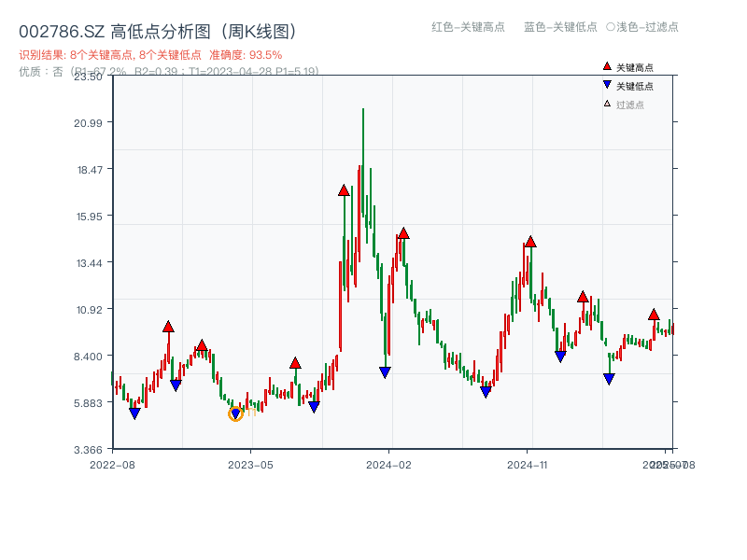Click the blue triangle below the leftmost 2022-08 low
This screenshot has height=560, width=747.
coord(134,413)
